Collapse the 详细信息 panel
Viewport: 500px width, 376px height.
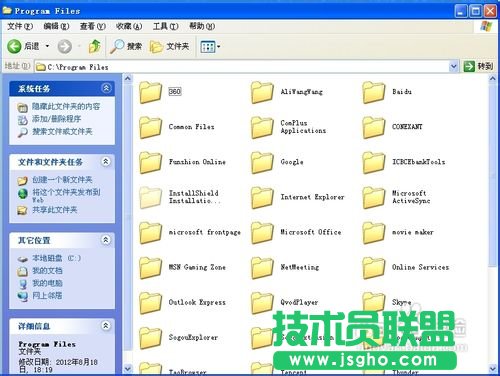pyautogui.click(x=106, y=326)
